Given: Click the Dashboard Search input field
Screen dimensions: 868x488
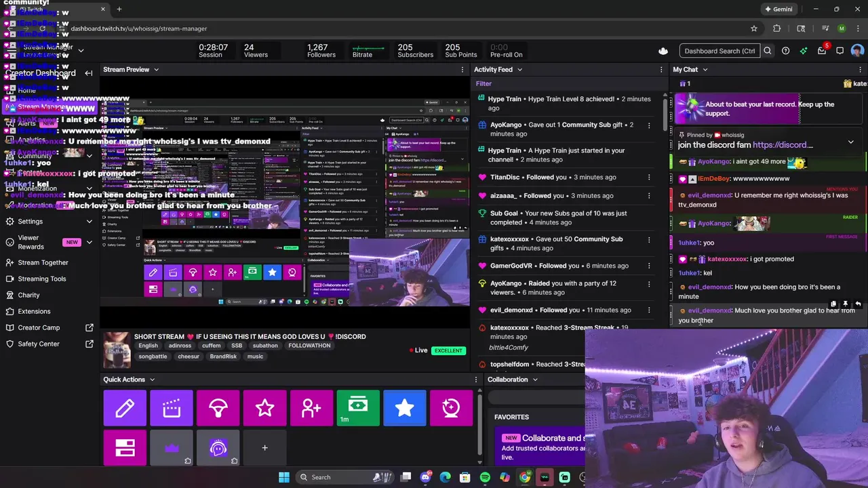Looking at the screenshot, I should [719, 51].
